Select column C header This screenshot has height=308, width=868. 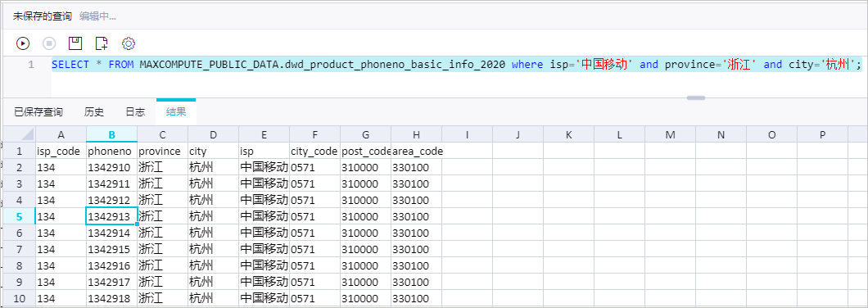tap(163, 134)
